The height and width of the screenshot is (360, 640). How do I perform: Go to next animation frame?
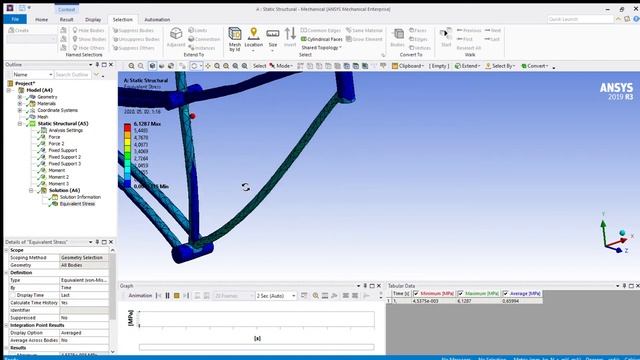click(x=186, y=296)
